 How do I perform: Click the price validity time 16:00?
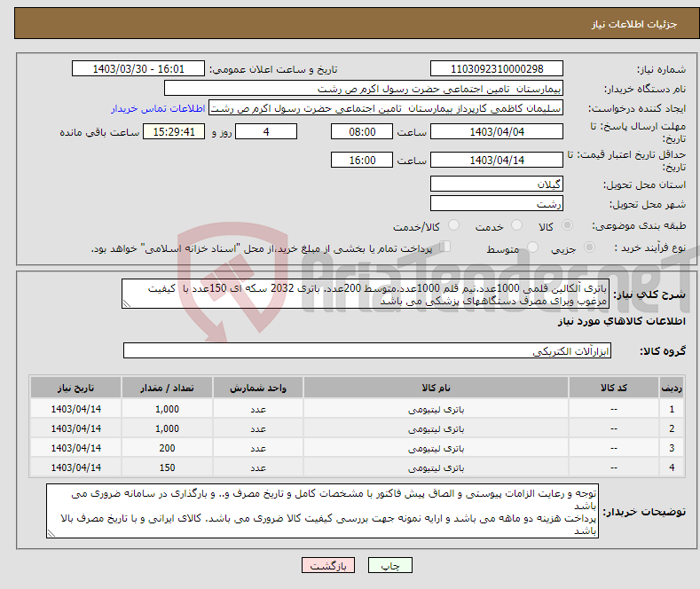coord(362,160)
